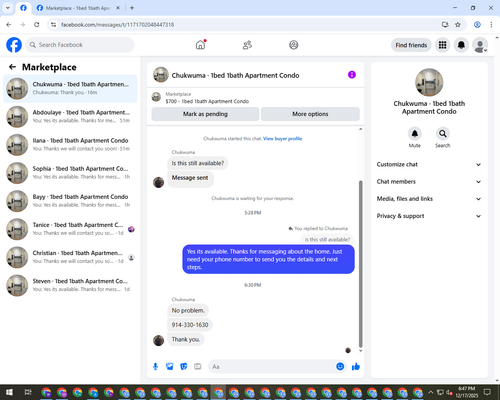Click the Find friends button
This screenshot has height=400, width=500.
click(411, 45)
